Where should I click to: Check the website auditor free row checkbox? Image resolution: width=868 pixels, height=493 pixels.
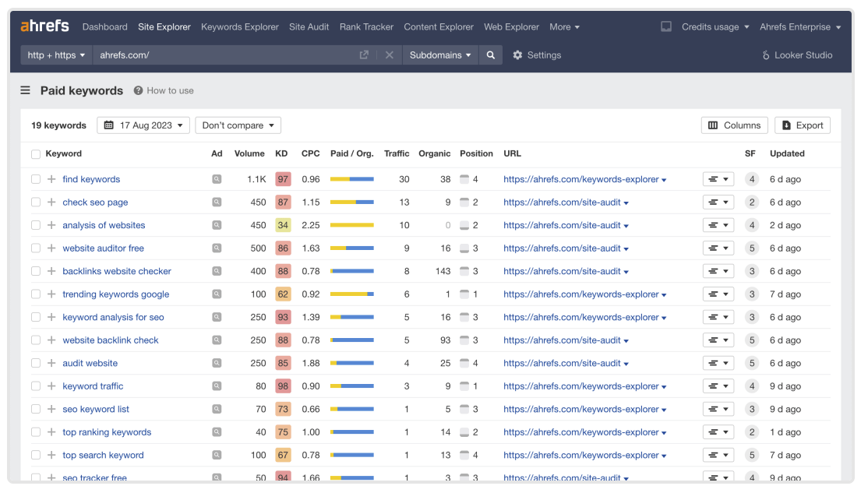[x=36, y=248]
